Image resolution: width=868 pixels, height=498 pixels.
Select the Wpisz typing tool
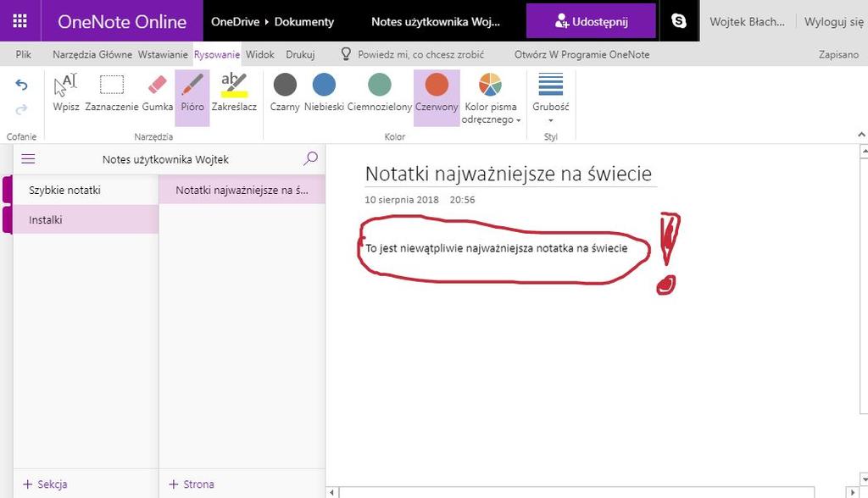66,93
